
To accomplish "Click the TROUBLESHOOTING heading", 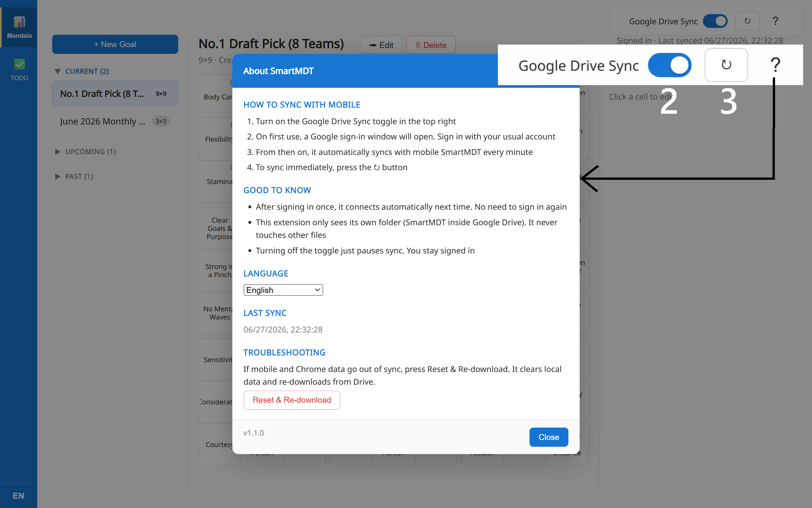I will (x=284, y=352).
